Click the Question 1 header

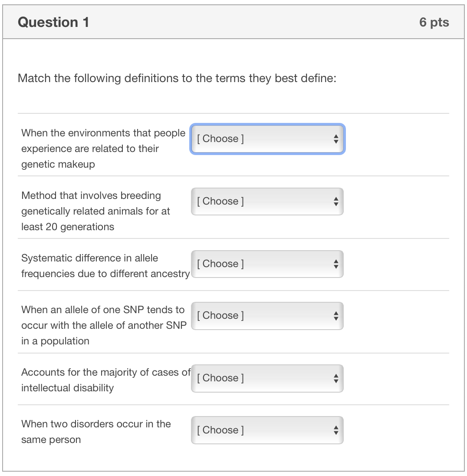pos(54,22)
